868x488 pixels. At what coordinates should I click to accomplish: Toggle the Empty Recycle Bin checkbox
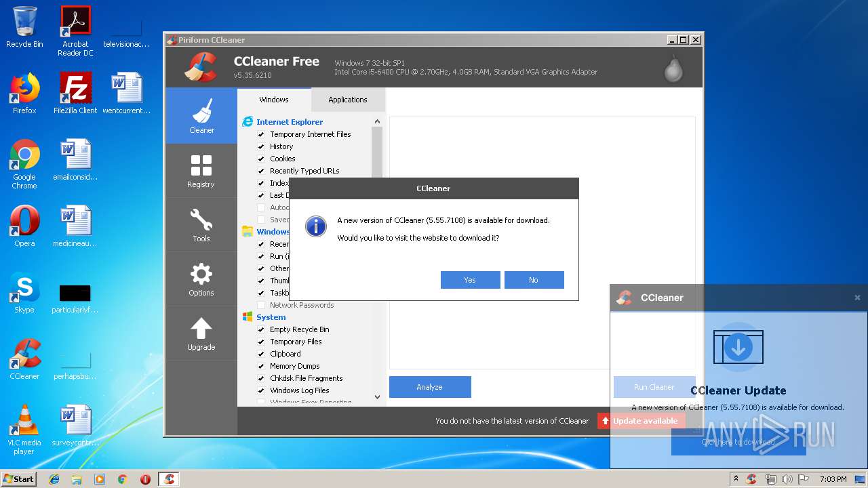261,329
